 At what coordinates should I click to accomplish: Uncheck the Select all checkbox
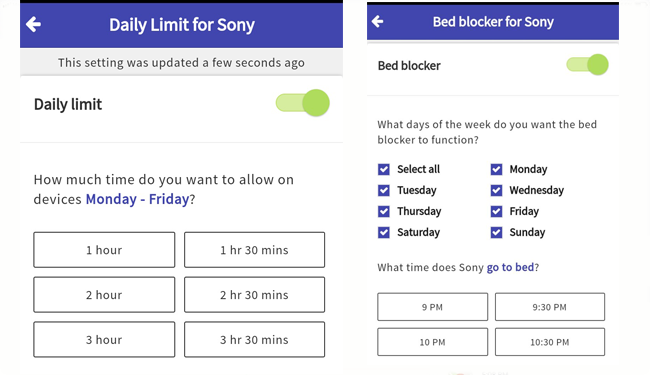384,169
